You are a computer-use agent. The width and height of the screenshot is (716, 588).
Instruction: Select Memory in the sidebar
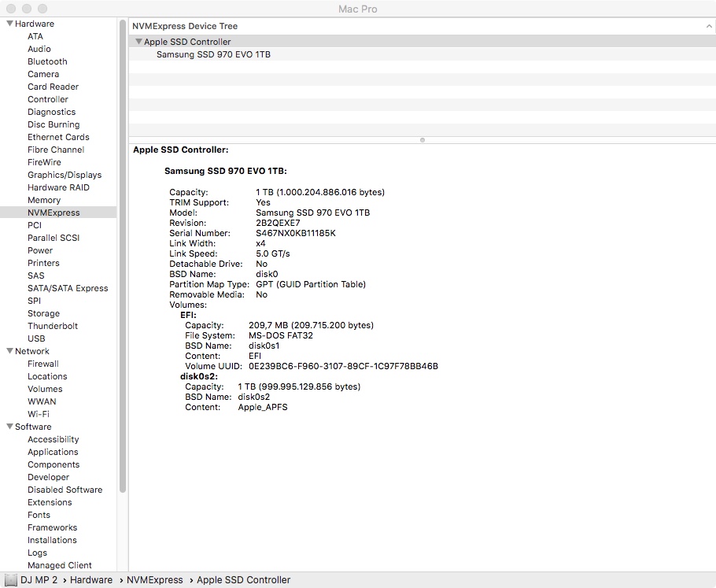[44, 200]
